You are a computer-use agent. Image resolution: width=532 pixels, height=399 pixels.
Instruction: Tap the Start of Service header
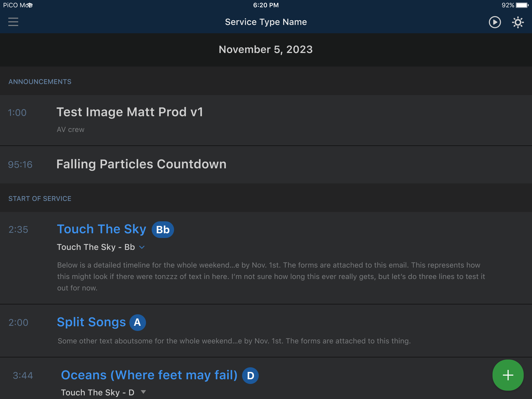(x=40, y=199)
